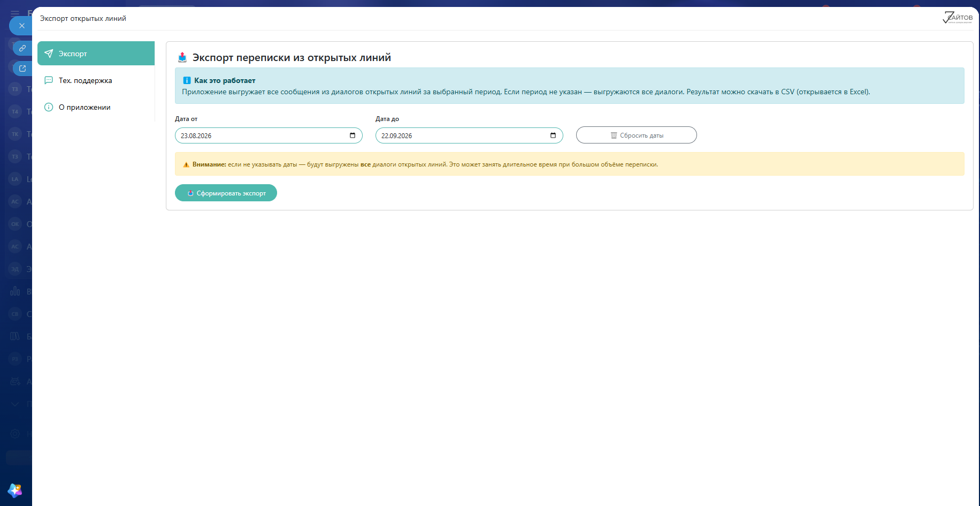Click the warning icon beside Внимание
This screenshot has width=980, height=506.
[186, 165]
